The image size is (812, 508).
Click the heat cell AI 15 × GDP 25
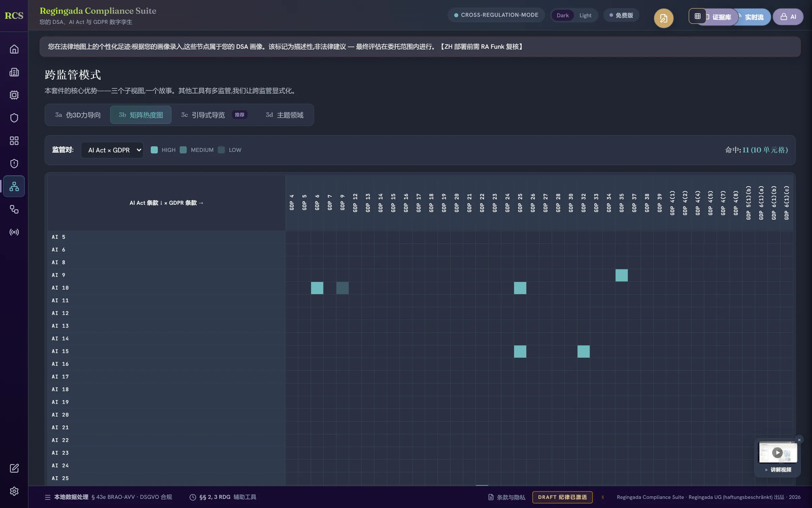tap(520, 352)
